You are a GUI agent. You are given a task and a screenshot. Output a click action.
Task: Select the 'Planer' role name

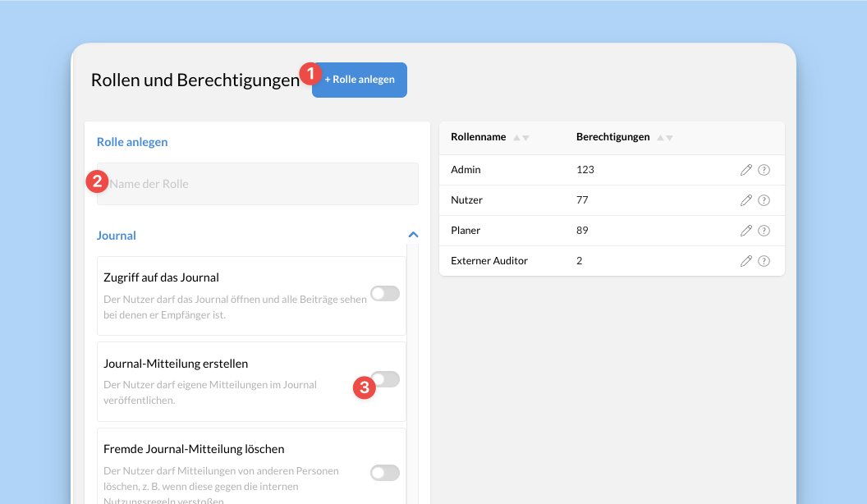coord(466,231)
